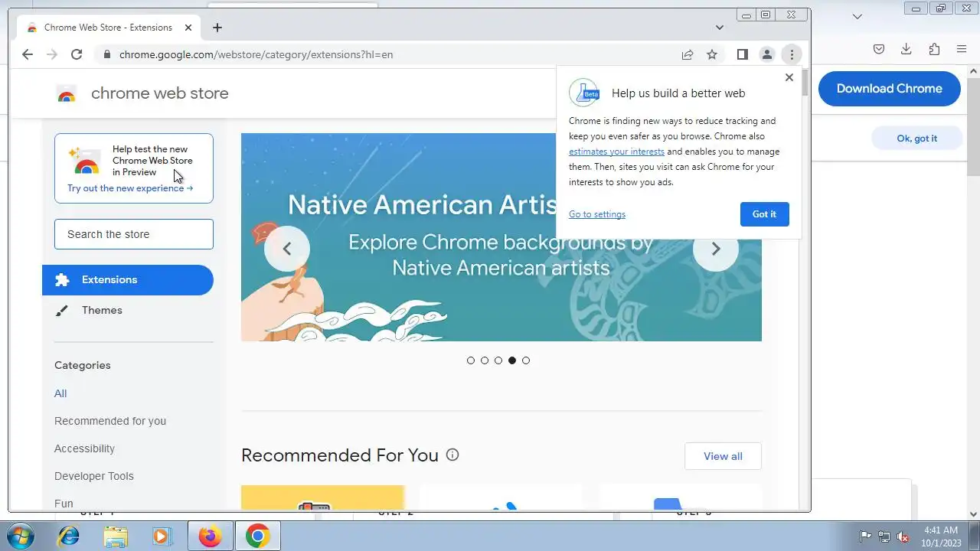Viewport: 980px width, 551px height.
Task: Open Chrome's side panel icon
Action: pyautogui.click(x=742, y=54)
